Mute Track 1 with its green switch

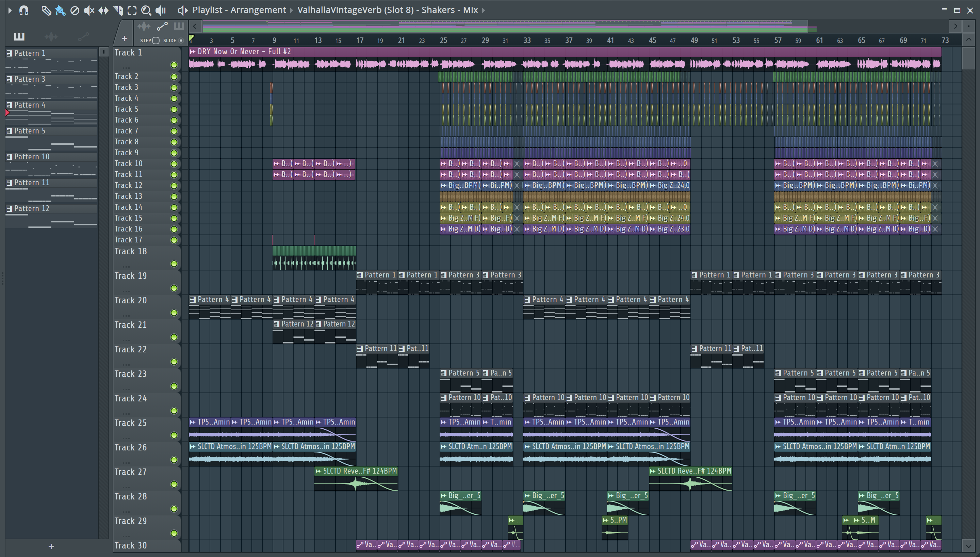(174, 65)
